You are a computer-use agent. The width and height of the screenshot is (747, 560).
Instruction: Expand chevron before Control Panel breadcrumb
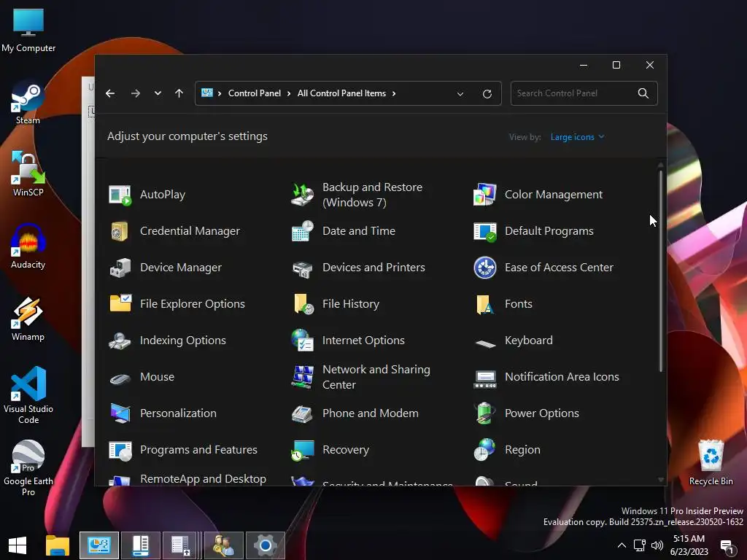(219, 93)
